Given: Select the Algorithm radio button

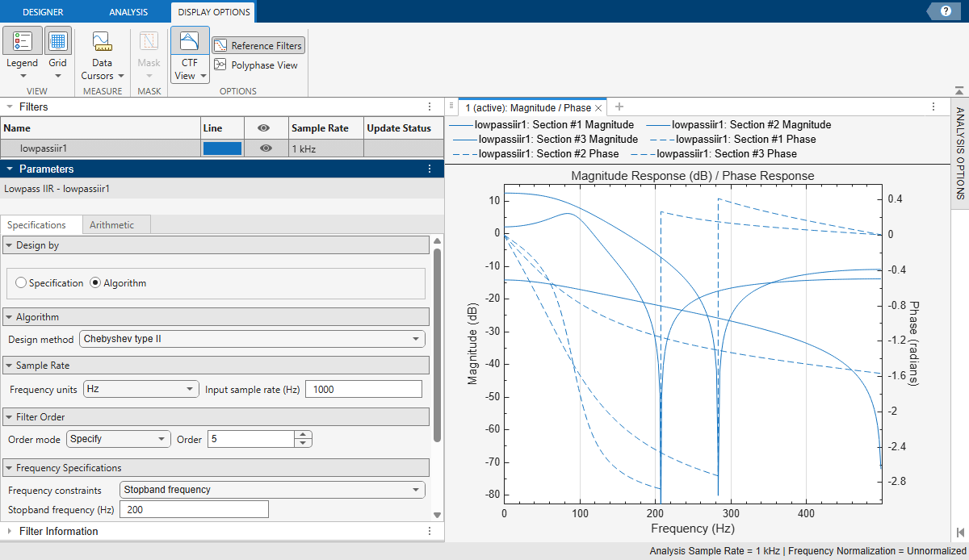Looking at the screenshot, I should pyautogui.click(x=95, y=283).
